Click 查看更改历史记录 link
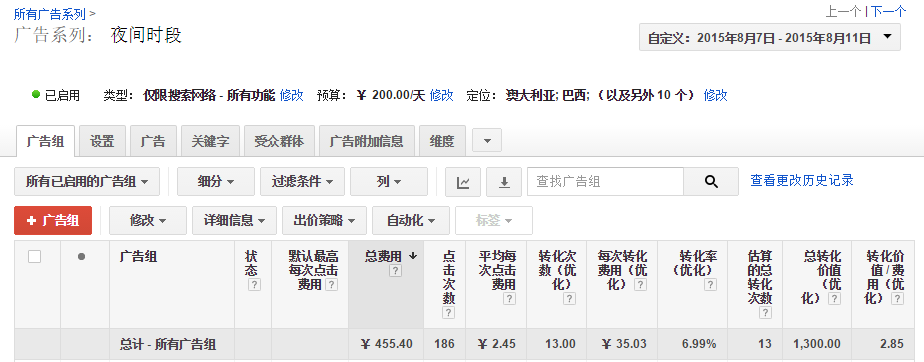The height and width of the screenshot is (362, 924). (x=802, y=180)
